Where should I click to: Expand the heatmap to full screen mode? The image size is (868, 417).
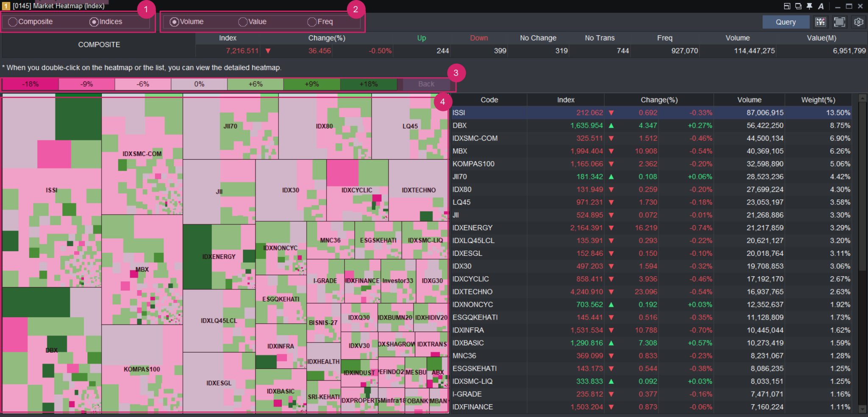tap(839, 22)
